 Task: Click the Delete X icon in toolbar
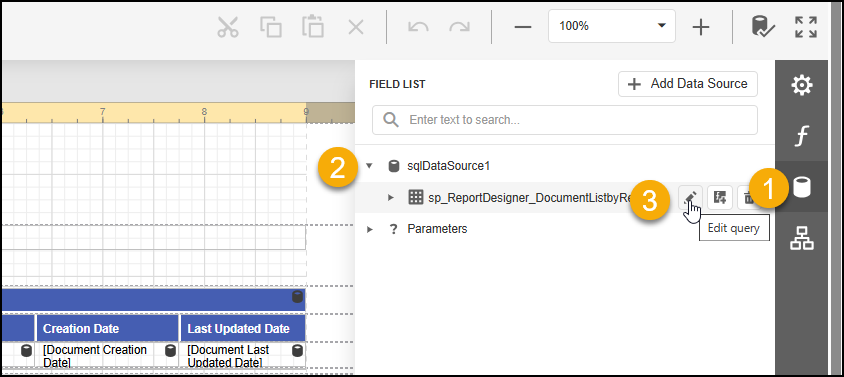pos(356,26)
